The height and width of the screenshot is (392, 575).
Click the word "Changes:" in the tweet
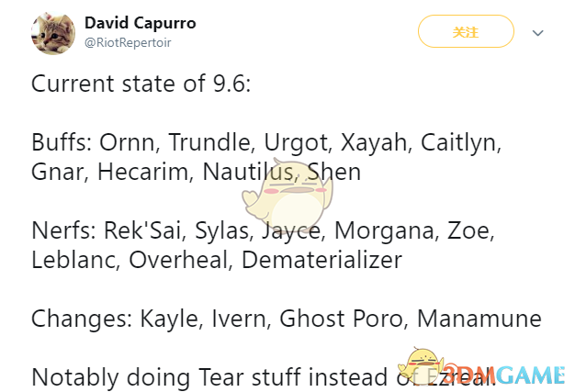tap(83, 319)
